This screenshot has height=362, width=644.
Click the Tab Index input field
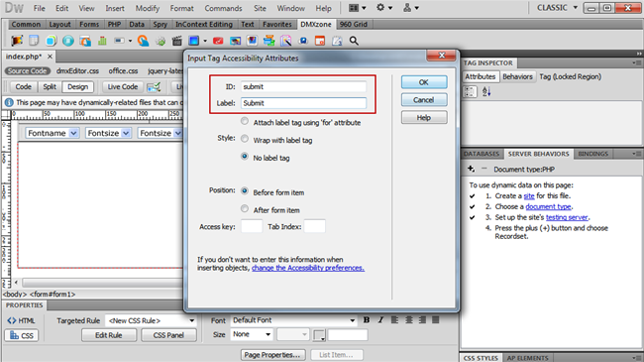click(x=315, y=226)
